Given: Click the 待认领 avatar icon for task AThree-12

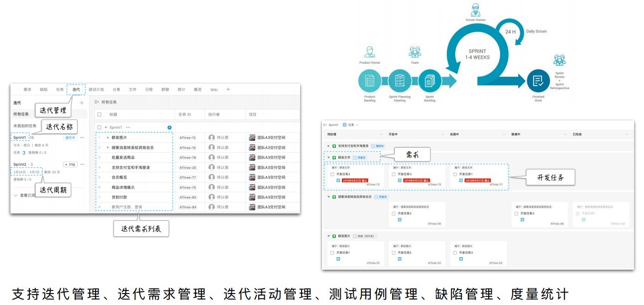Looking at the screenshot, I should coord(212,138).
